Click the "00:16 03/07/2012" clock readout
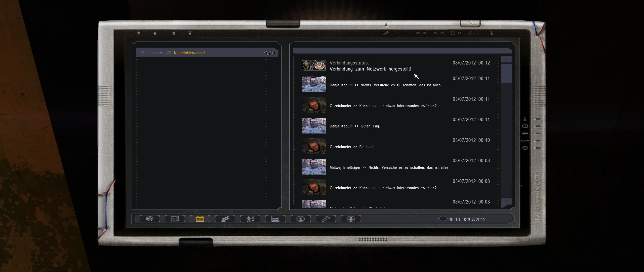This screenshot has width=644, height=272. click(467, 220)
